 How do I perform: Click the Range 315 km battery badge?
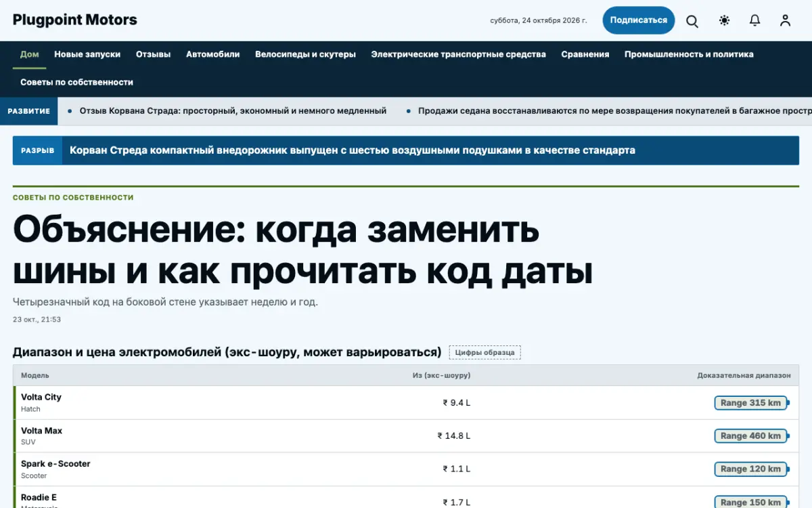click(751, 403)
